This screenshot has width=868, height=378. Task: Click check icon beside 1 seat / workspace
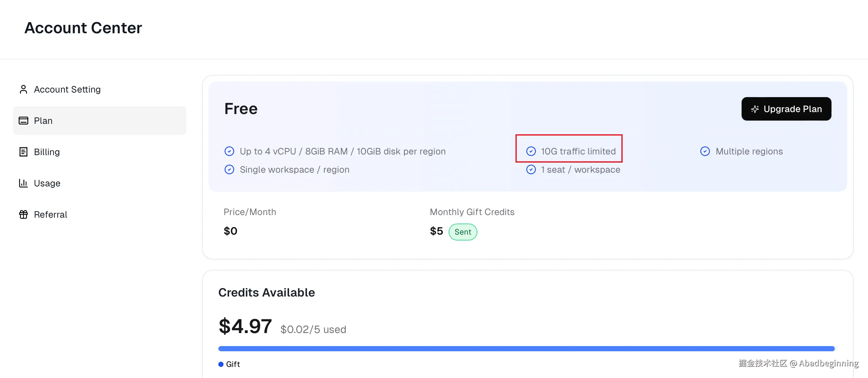pos(531,169)
